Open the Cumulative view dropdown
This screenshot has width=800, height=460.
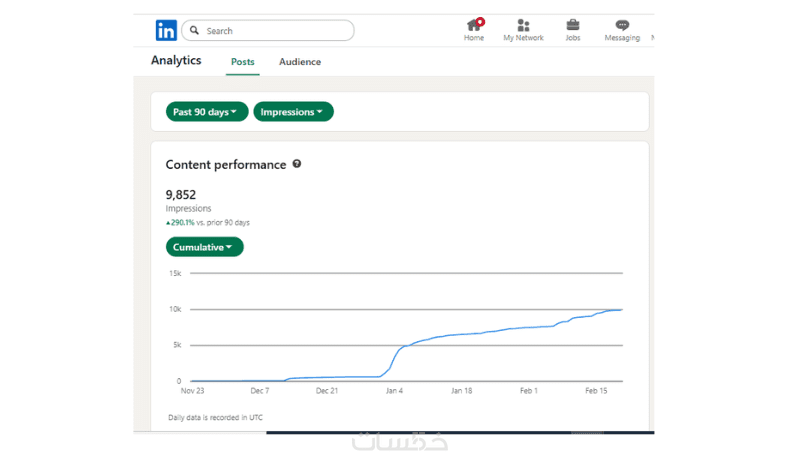pos(204,247)
